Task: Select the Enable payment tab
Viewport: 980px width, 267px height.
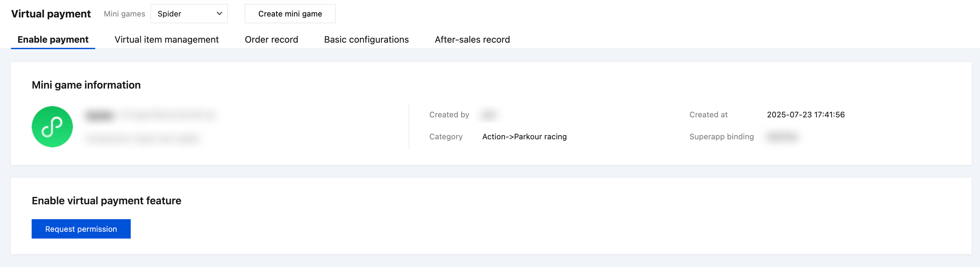Action: point(53,40)
